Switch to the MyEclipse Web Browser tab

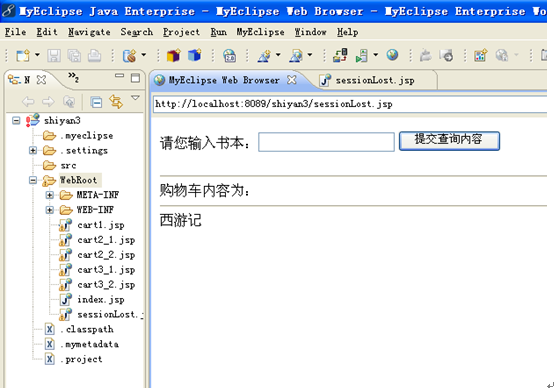click(224, 80)
